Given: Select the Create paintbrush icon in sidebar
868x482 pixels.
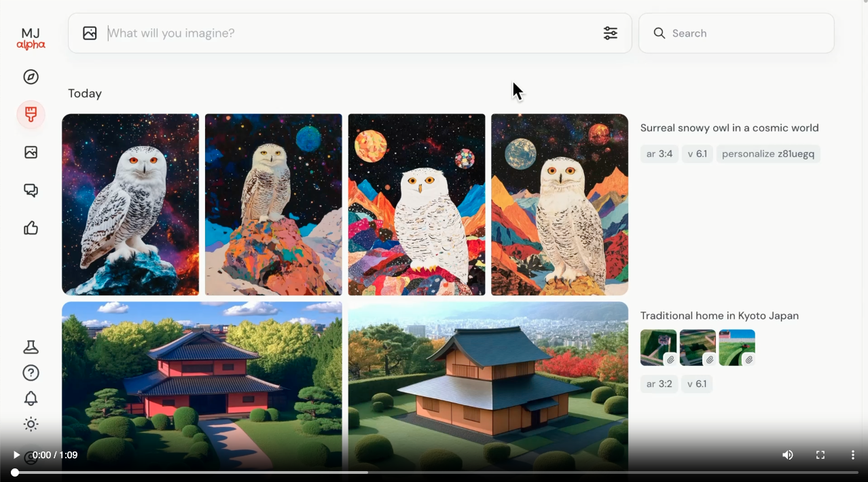Looking at the screenshot, I should (31, 115).
